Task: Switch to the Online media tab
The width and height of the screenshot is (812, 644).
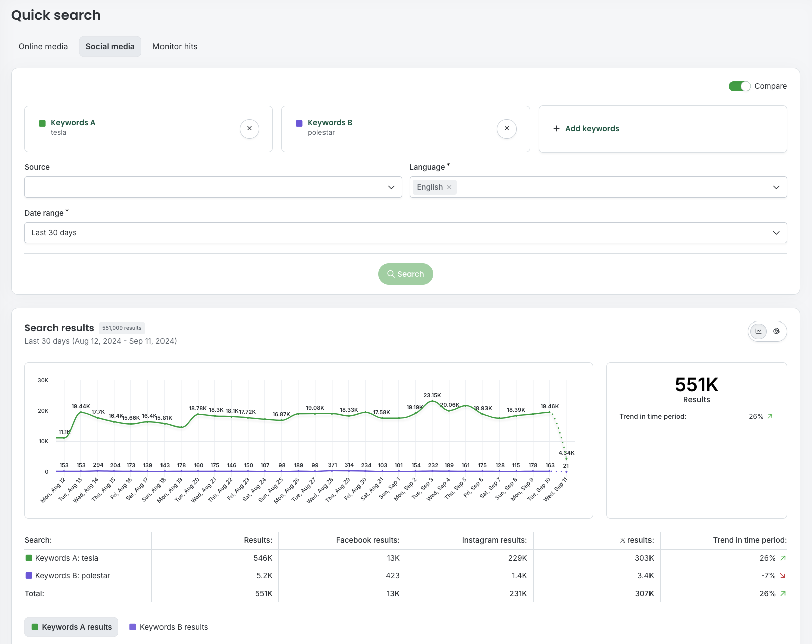Action: tap(43, 47)
